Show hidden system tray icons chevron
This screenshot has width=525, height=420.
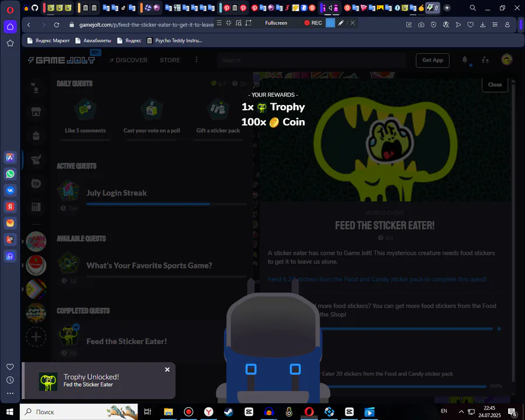coord(461,412)
